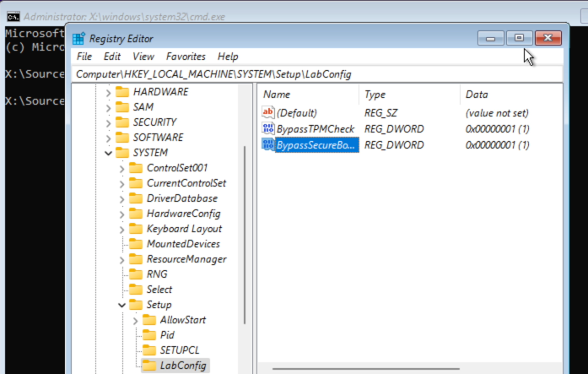Select the Keyboard Layout folder icon
Viewport: 588px width, 374px height.
136,229
